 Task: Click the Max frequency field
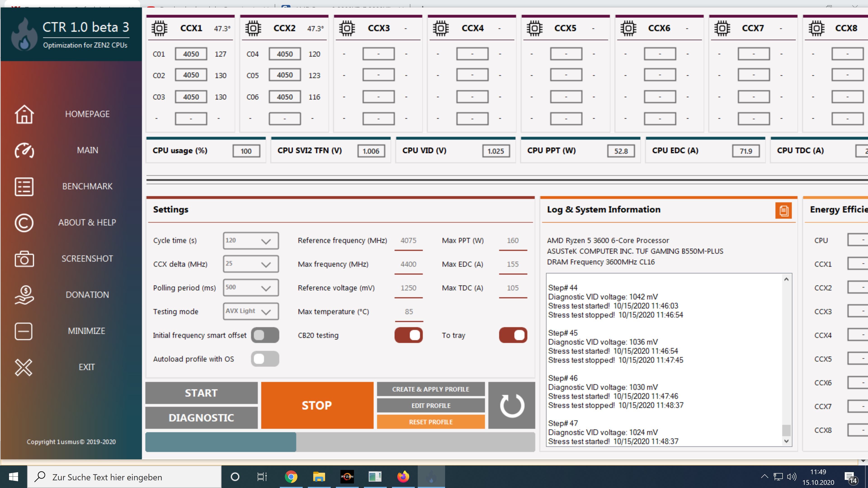tap(408, 265)
